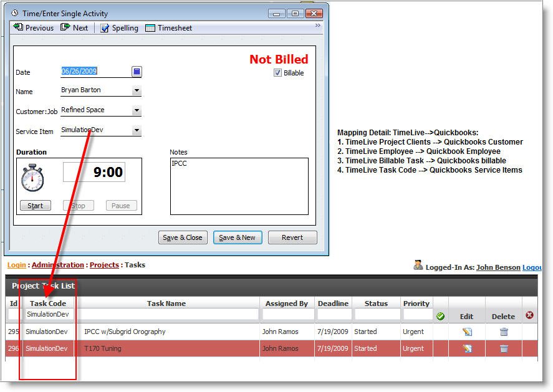Click the Logout link for John Benson
The height and width of the screenshot is (392, 553).
(x=532, y=267)
